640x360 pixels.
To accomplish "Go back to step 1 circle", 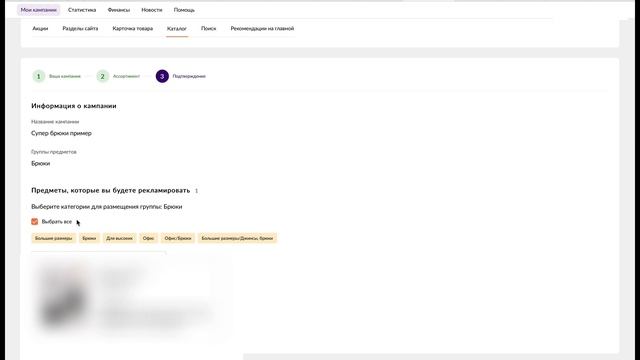I will [39, 76].
